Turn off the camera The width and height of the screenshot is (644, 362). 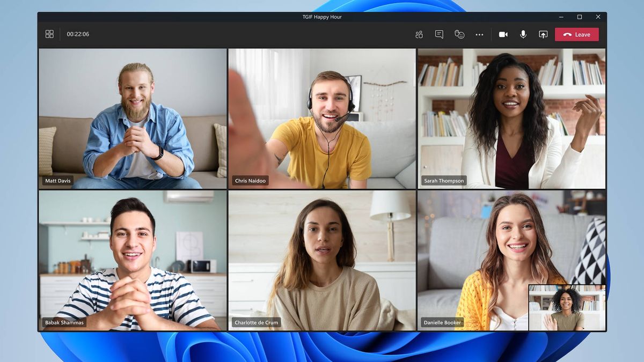point(503,34)
